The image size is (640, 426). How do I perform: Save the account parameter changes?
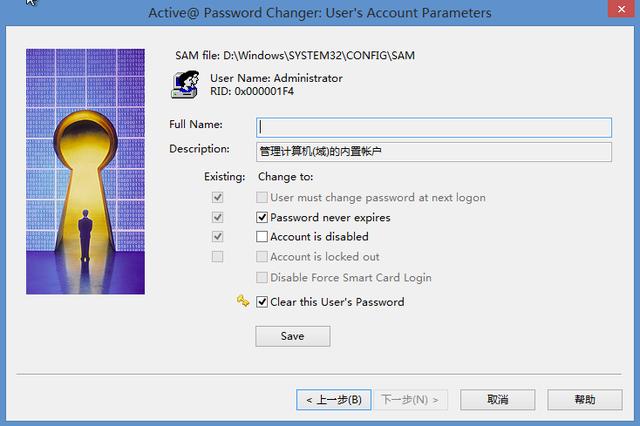[x=293, y=336]
